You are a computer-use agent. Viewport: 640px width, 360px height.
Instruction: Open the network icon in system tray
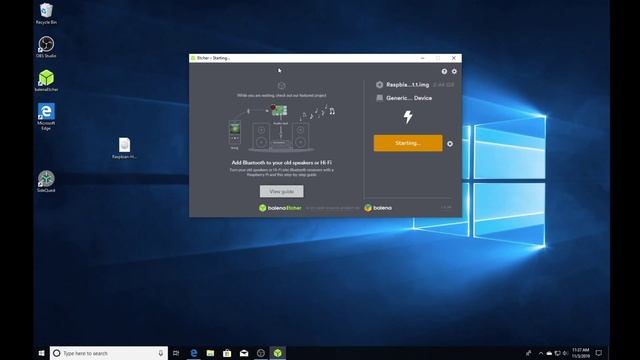point(557,353)
